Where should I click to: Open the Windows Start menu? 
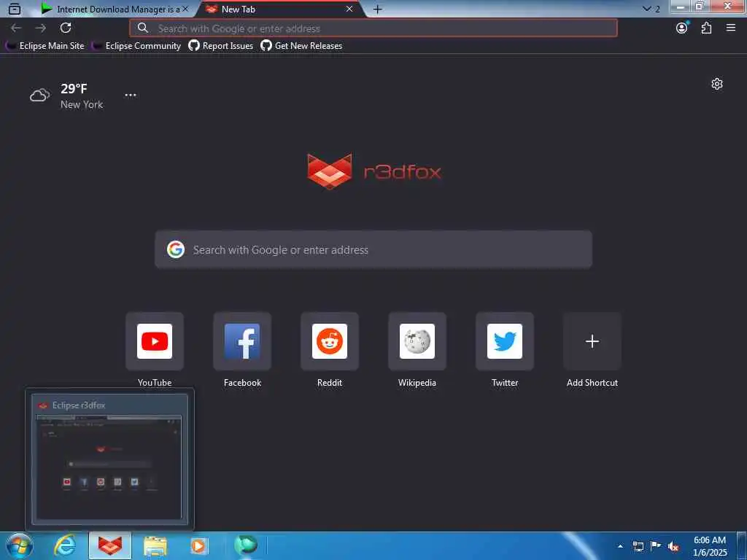(20, 546)
